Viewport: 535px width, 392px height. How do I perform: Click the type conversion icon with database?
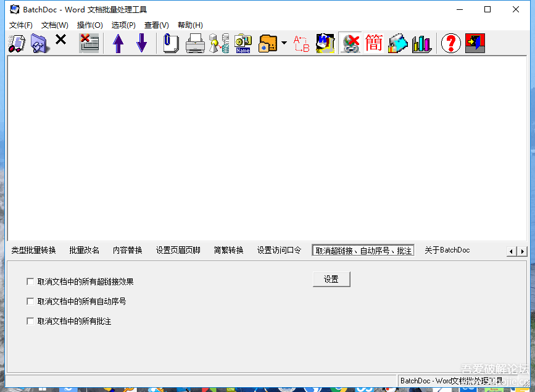(219, 43)
